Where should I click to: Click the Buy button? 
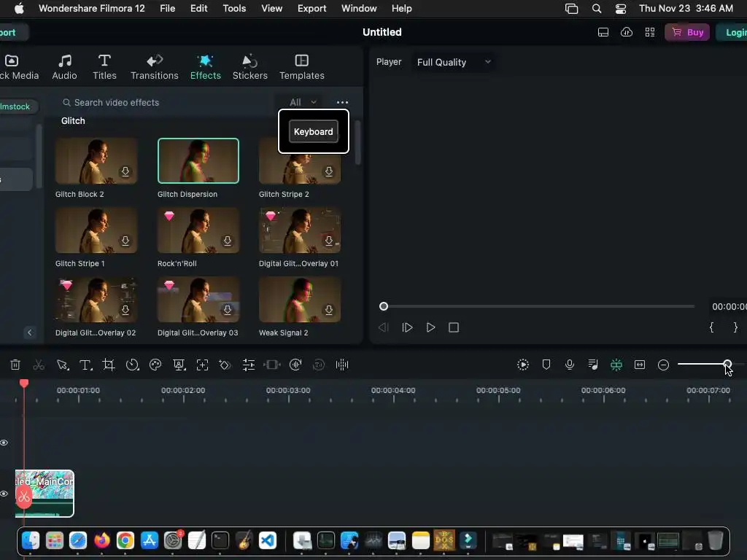tap(687, 32)
